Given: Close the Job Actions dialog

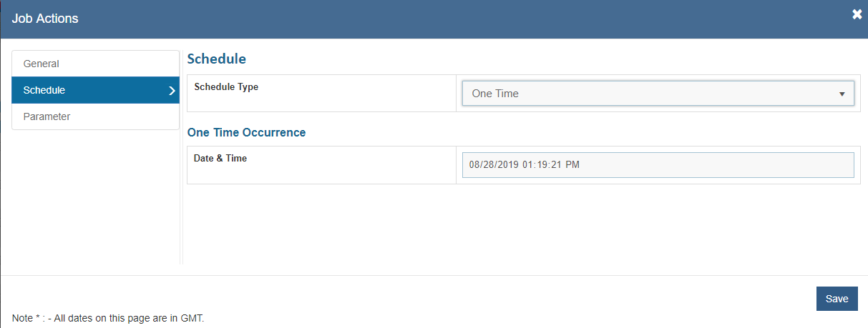Looking at the screenshot, I should 857,14.
